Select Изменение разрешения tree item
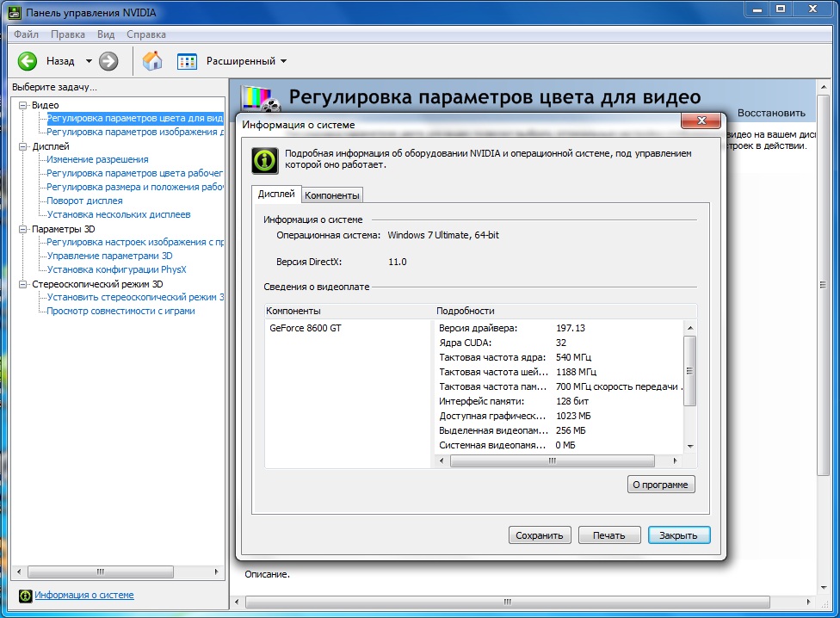The width and height of the screenshot is (840, 618). (97, 159)
